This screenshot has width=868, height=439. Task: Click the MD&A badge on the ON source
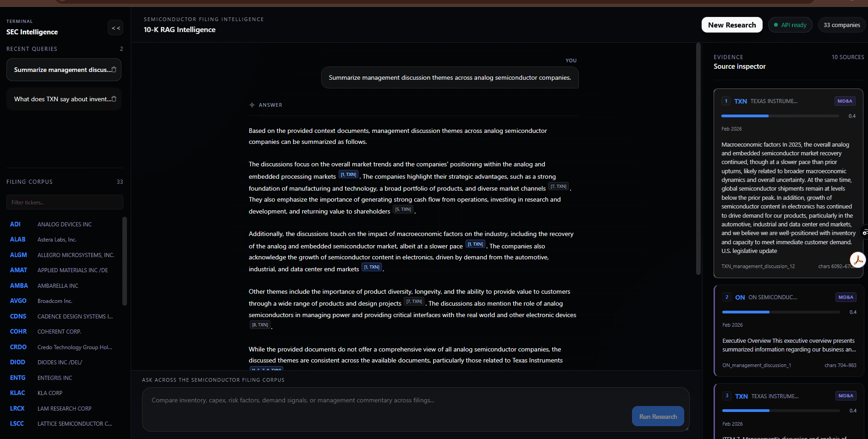[846, 297]
